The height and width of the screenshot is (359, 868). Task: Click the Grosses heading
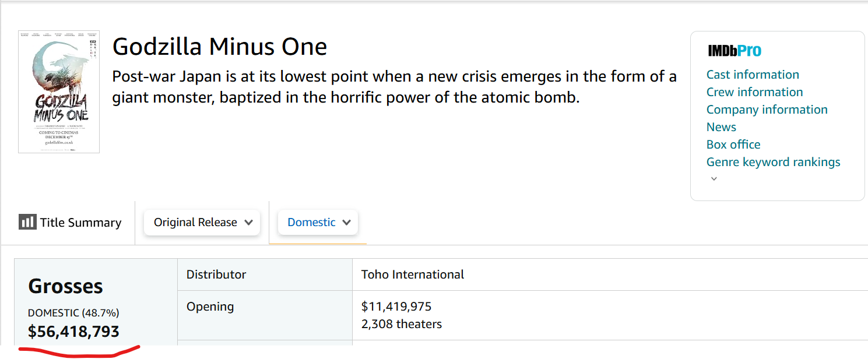click(65, 286)
